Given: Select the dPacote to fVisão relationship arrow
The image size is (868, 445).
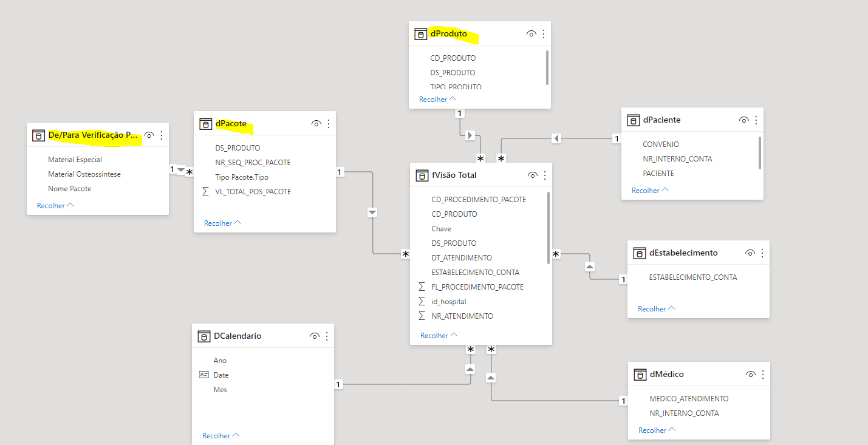Looking at the screenshot, I should 372,212.
